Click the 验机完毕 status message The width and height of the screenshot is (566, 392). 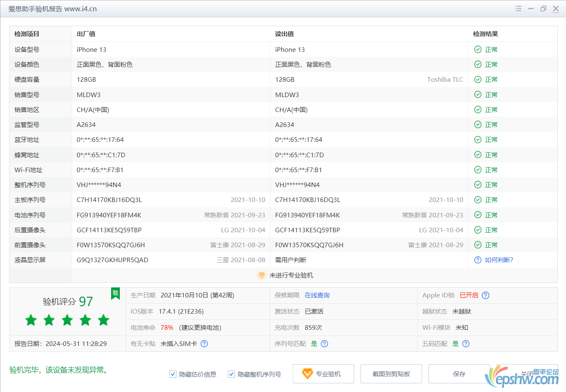(60, 370)
